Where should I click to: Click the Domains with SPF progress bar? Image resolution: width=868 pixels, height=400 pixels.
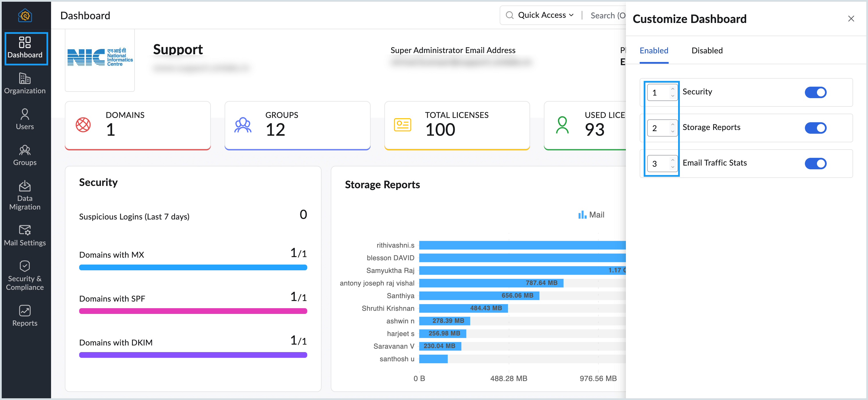193,311
